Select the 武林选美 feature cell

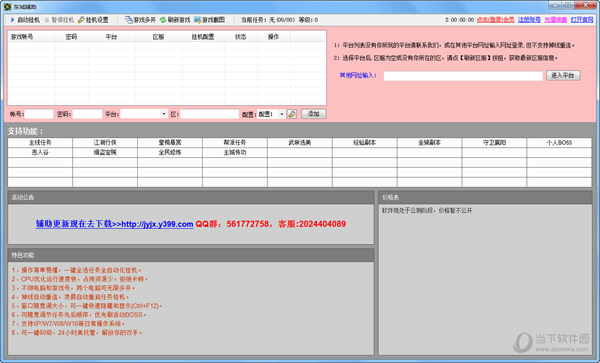pos(300,142)
